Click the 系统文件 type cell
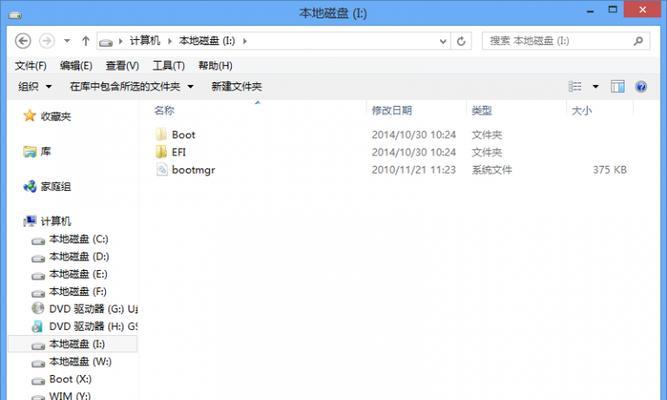Image resolution: width=667 pixels, height=400 pixels. (x=492, y=170)
